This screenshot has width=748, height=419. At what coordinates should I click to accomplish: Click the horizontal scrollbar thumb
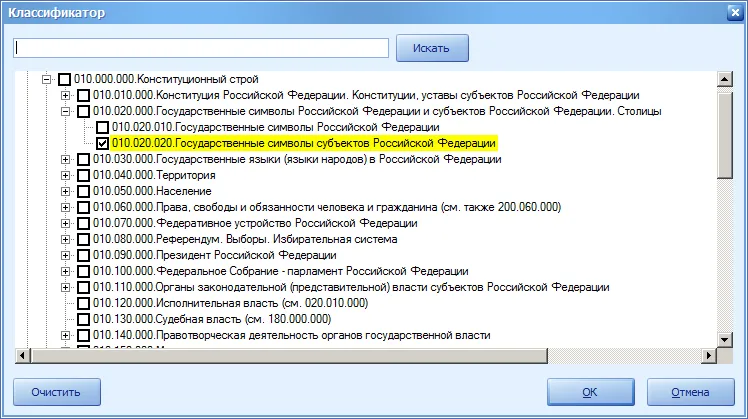click(289, 356)
